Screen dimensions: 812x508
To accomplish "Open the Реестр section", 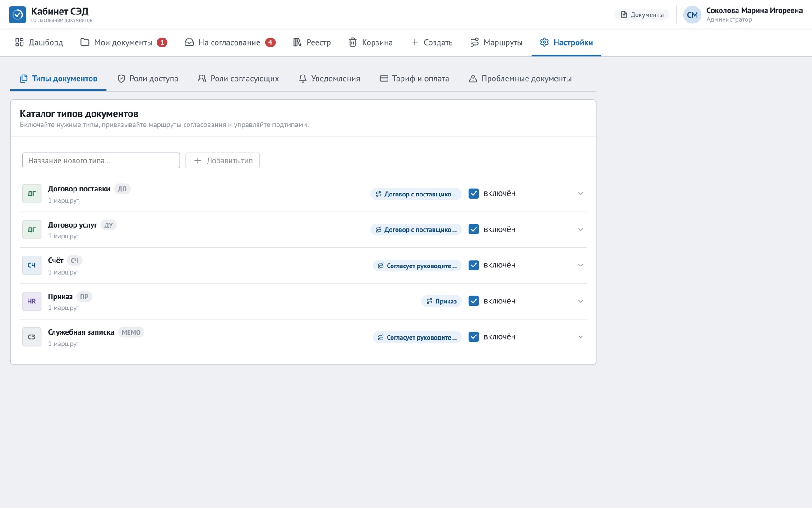I will coord(312,42).
